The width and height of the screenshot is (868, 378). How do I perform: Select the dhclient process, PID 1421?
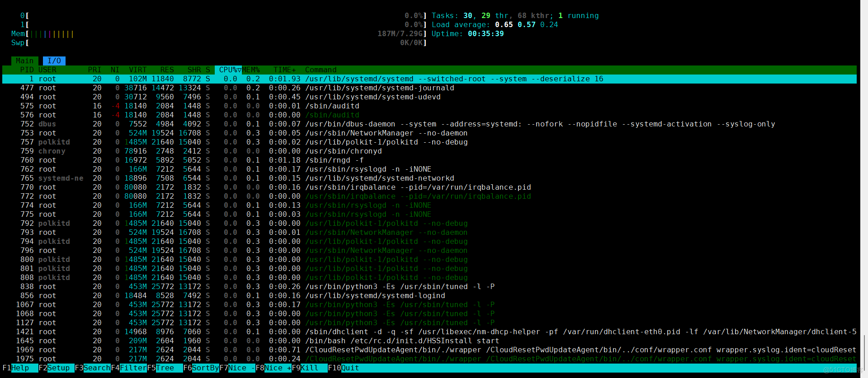coord(429,332)
